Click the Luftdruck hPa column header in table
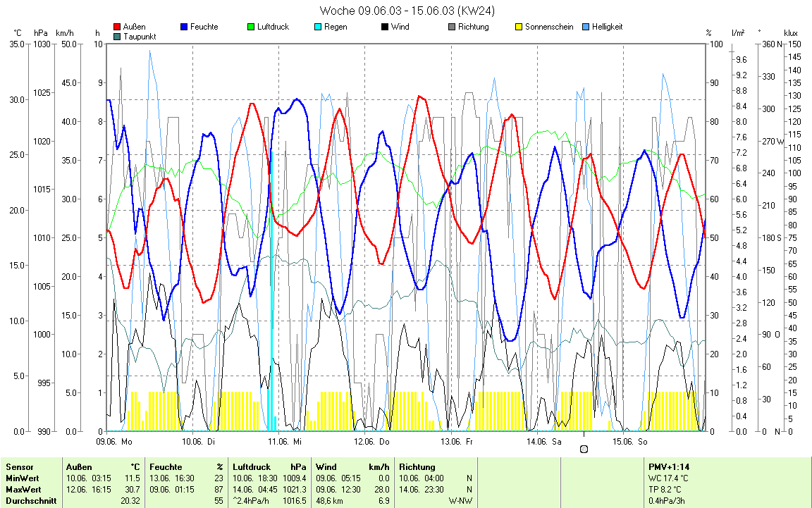Screen dimensions: 812x508 269,466
